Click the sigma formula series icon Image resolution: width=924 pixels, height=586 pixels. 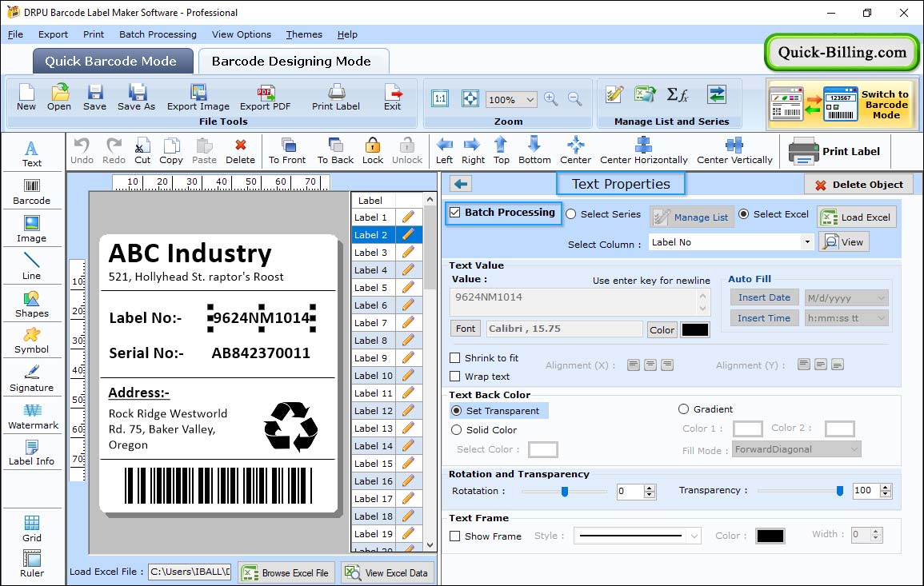coord(677,95)
